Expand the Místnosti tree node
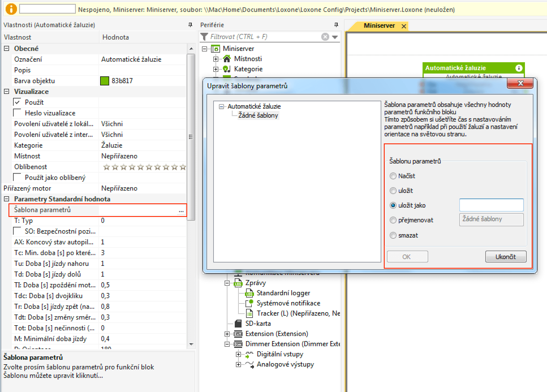This screenshot has height=392, width=547. coord(216,59)
